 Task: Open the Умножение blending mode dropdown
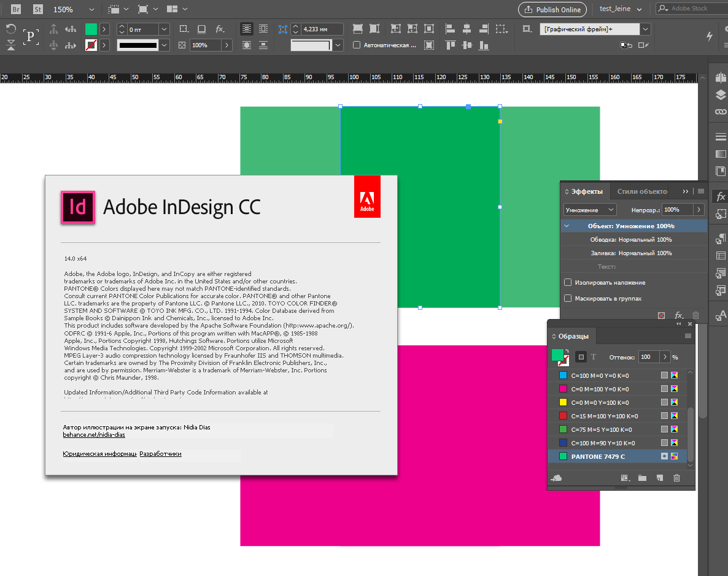coord(590,210)
